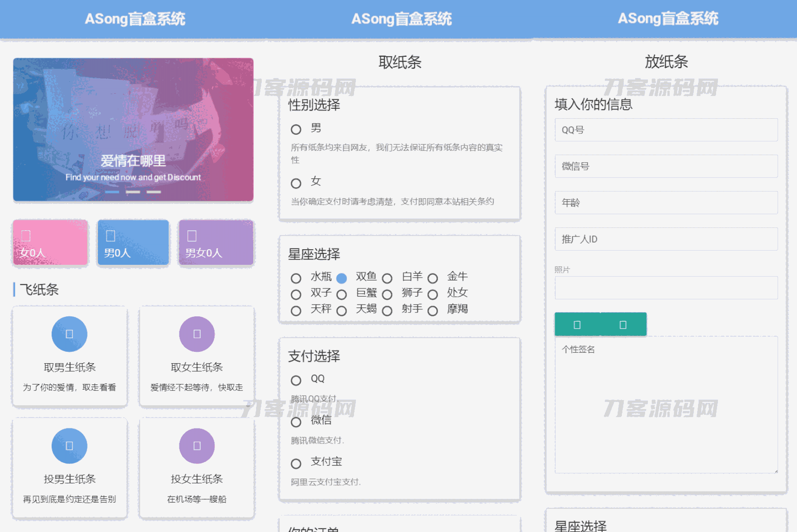Click the 阿里云支付宝支付 description text

click(326, 482)
